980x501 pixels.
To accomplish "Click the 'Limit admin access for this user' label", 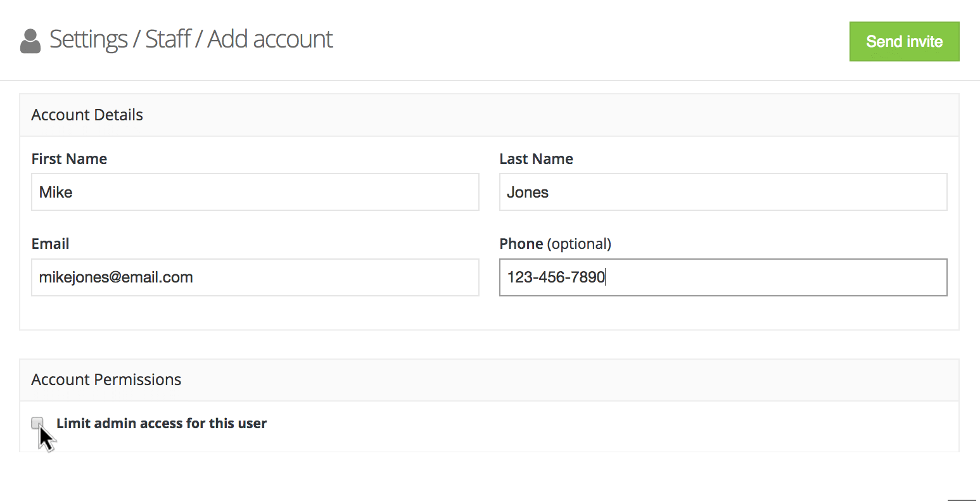I will pyautogui.click(x=162, y=423).
